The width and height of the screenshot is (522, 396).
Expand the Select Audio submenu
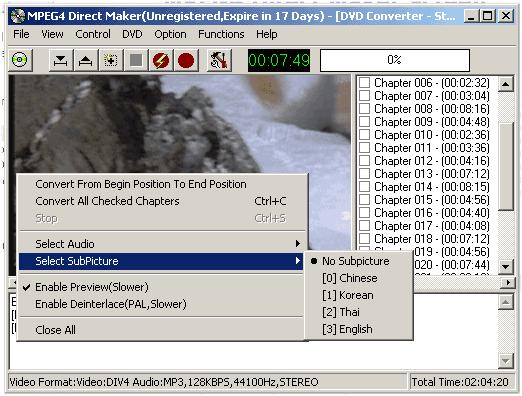coord(161,244)
